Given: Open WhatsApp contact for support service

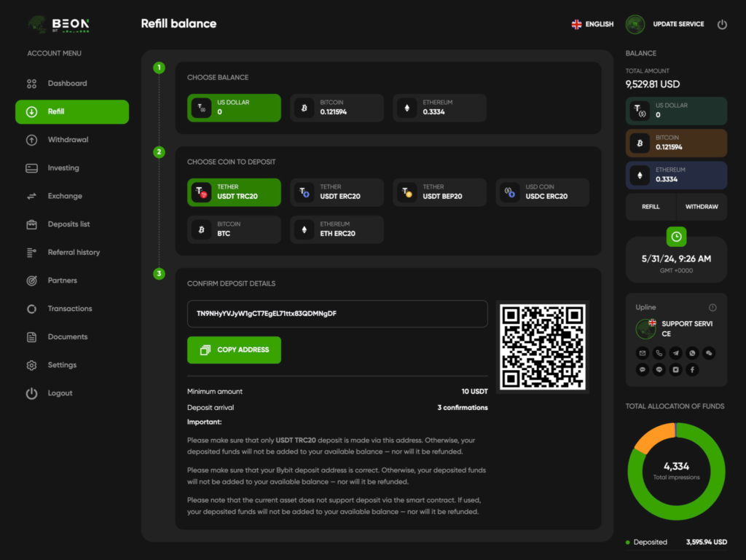Looking at the screenshot, I should pyautogui.click(x=693, y=353).
